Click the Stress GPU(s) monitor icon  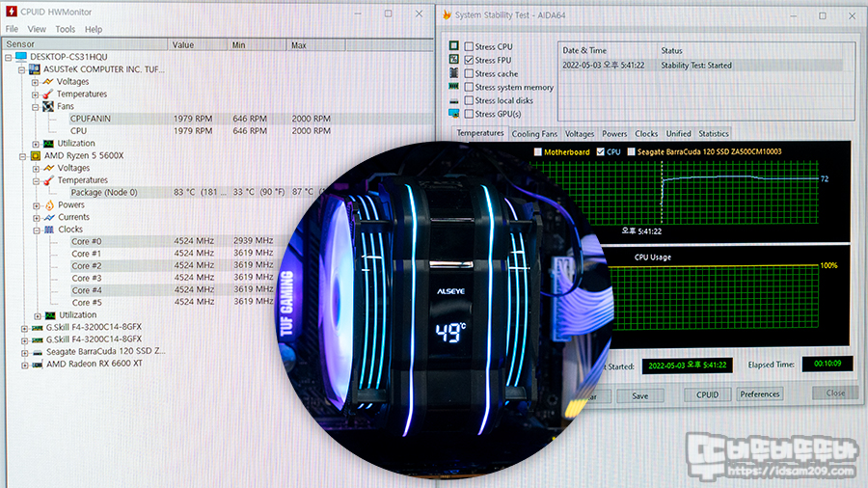coord(454,114)
